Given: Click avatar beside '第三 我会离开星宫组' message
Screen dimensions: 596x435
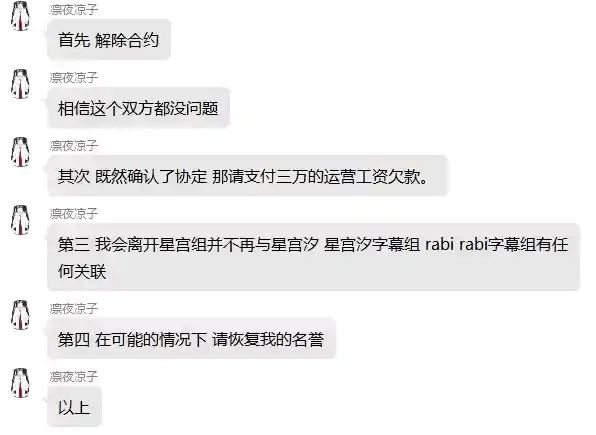Looking at the screenshot, I should [x=20, y=220].
